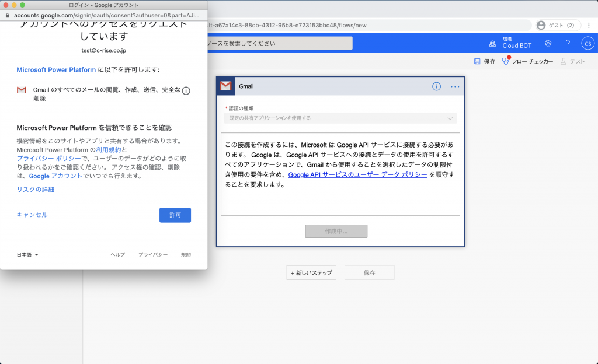Open the Google アカウント link
Image resolution: width=598 pixels, height=364 pixels.
click(x=55, y=176)
